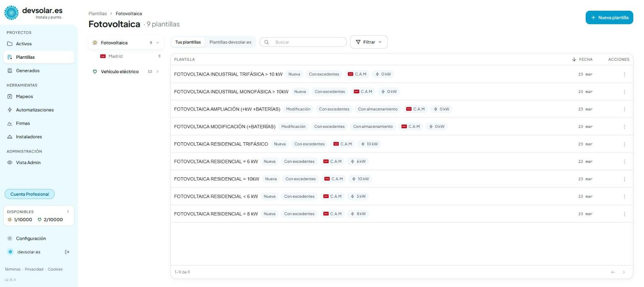
Task: Open template FOTOVOLTAICA INDUSTRIAL TRIFÁSICA > 10 kW
Action: (x=228, y=74)
